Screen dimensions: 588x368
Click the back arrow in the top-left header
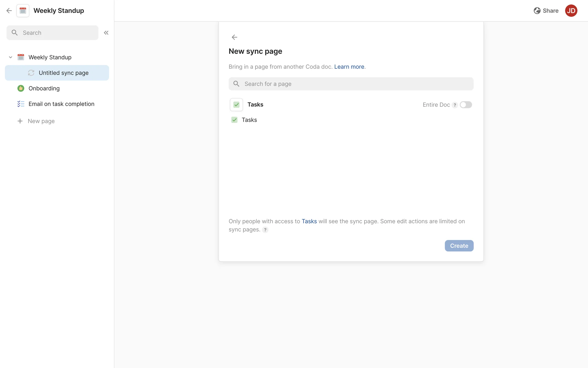click(9, 11)
